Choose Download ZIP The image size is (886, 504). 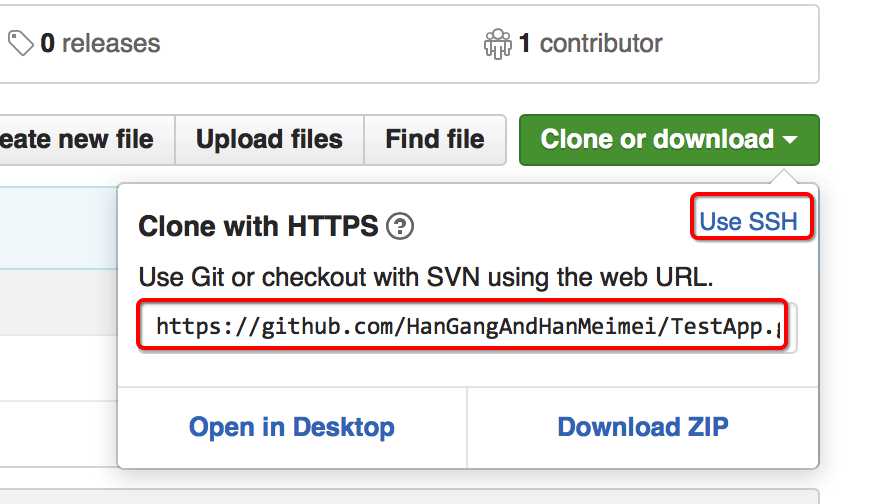[643, 427]
